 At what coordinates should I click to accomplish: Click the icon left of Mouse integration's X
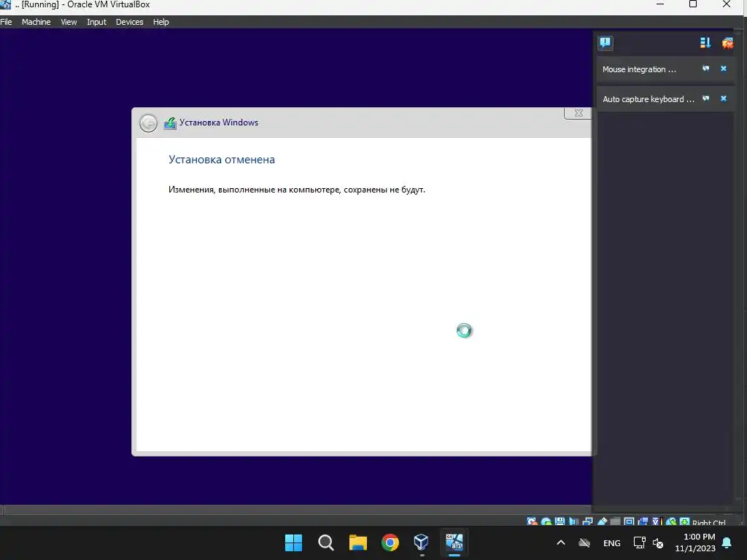point(706,69)
